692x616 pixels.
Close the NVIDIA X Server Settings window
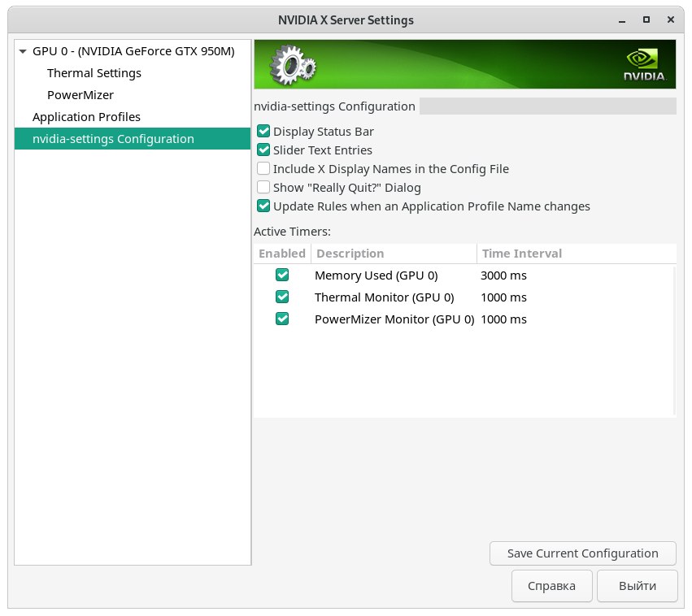point(670,20)
